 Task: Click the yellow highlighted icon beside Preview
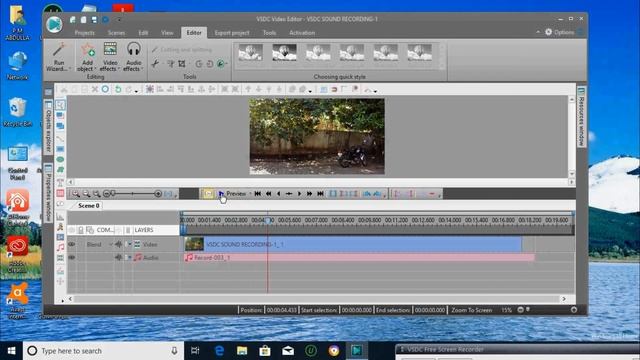coord(208,193)
